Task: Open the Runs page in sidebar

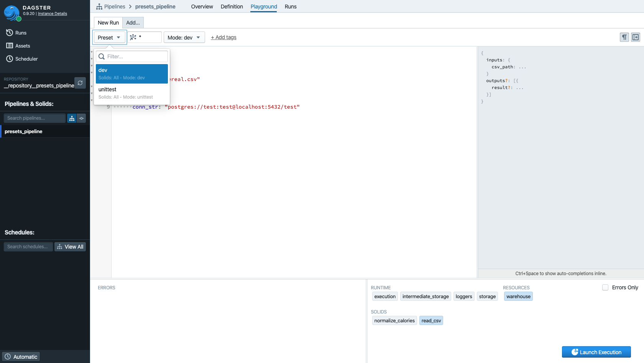Action: pos(16,33)
